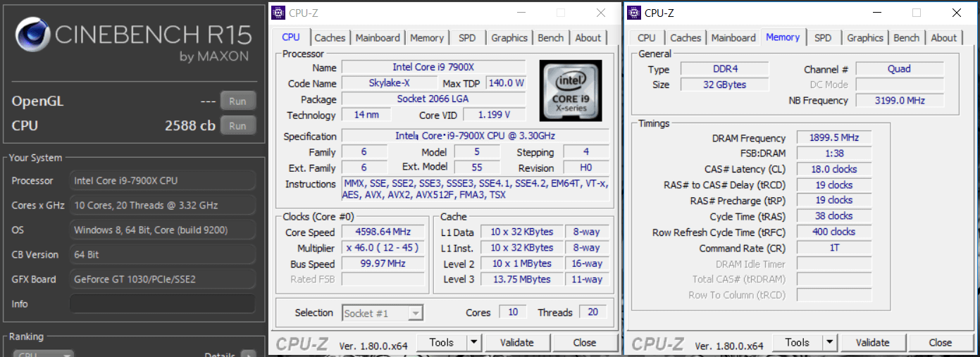Open Graphics tab in left CPU-Z window
Viewport: 980px width, 357px height.
point(509,38)
